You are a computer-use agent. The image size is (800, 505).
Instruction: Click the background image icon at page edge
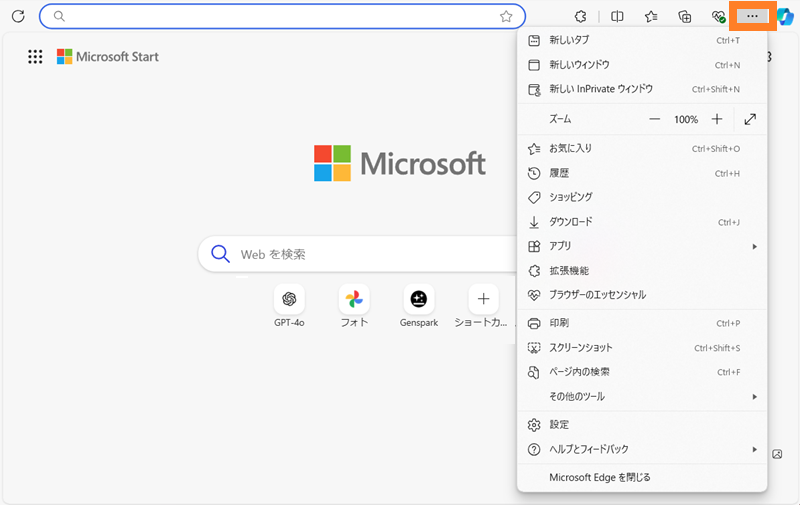[777, 454]
